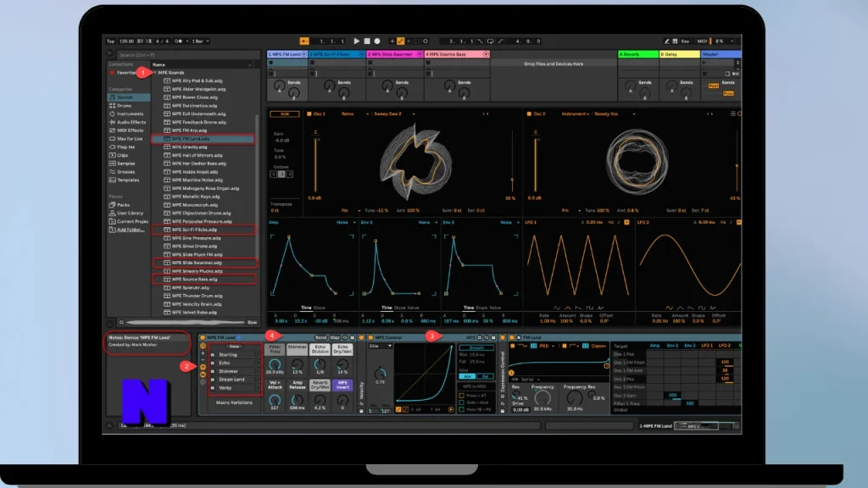
Task: Arm the Arrangement Record button
Action: tap(377, 41)
